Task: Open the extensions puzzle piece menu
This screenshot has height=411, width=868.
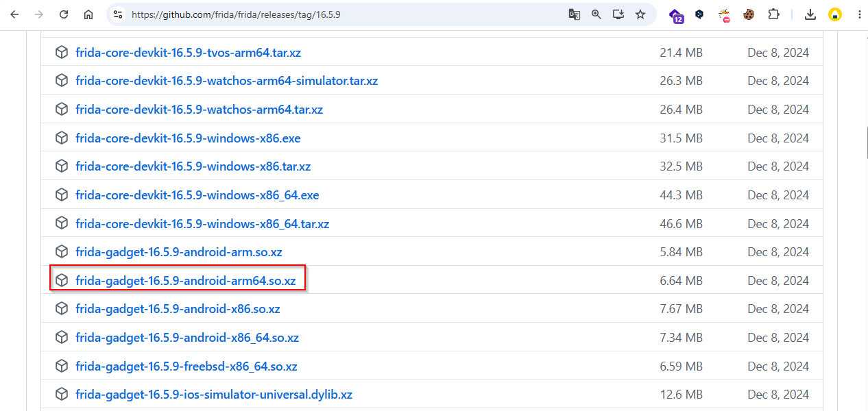Action: (773, 14)
